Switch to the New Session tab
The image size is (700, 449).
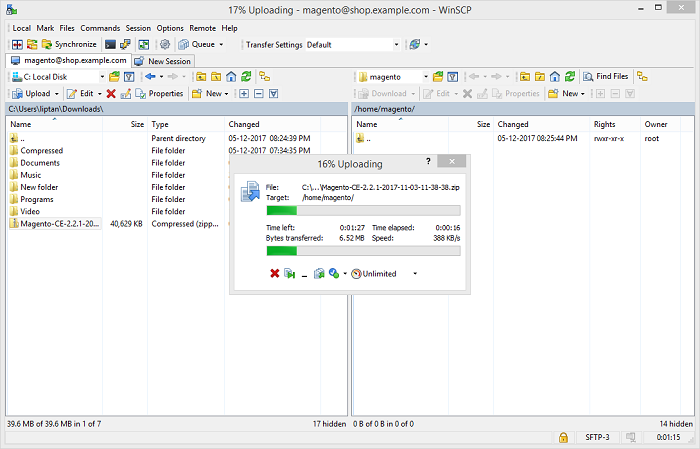pos(163,61)
